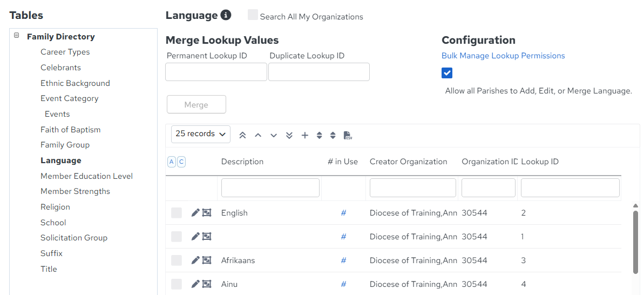Open Ethnic Background table
Viewport: 644px width, 295px height.
pos(75,83)
